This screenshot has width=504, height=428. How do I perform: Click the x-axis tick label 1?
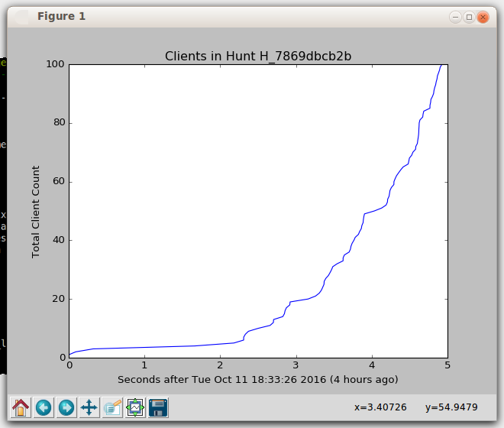(144, 365)
